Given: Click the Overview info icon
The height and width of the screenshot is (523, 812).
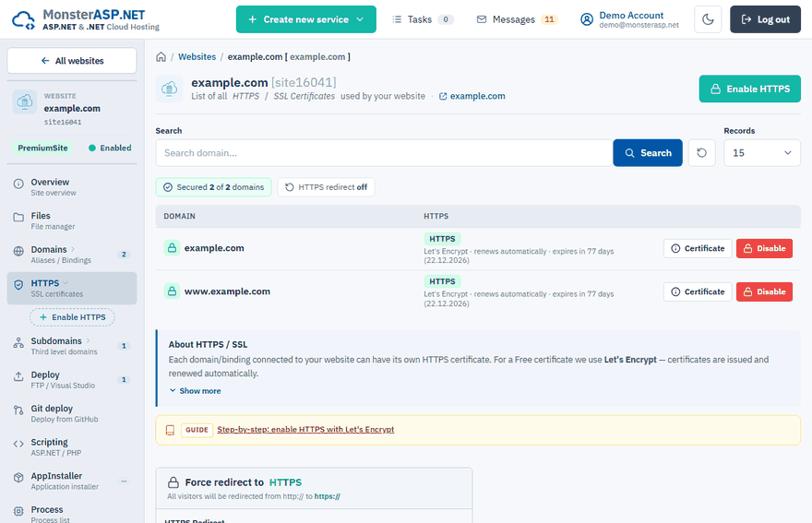Looking at the screenshot, I should pyautogui.click(x=18, y=184).
